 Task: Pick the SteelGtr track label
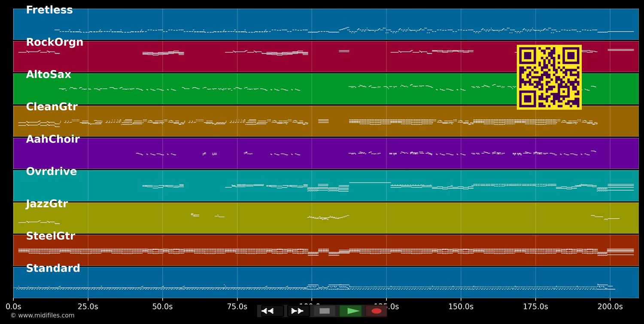pos(50,236)
